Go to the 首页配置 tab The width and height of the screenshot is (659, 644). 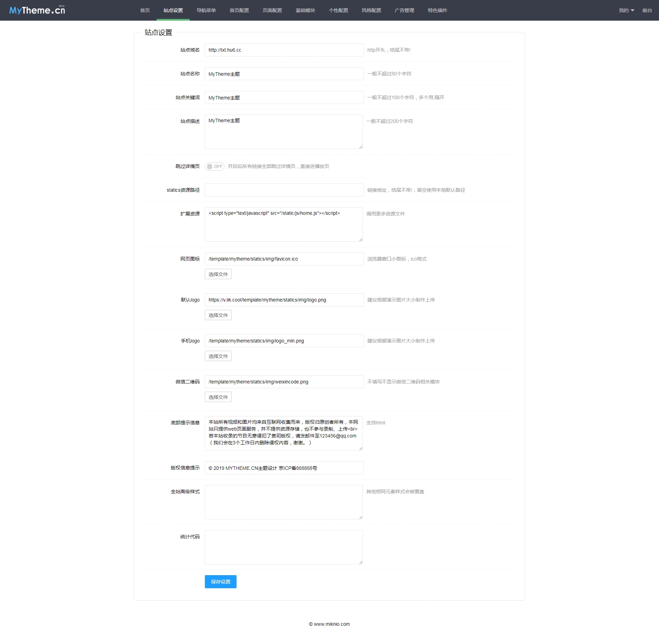(239, 10)
